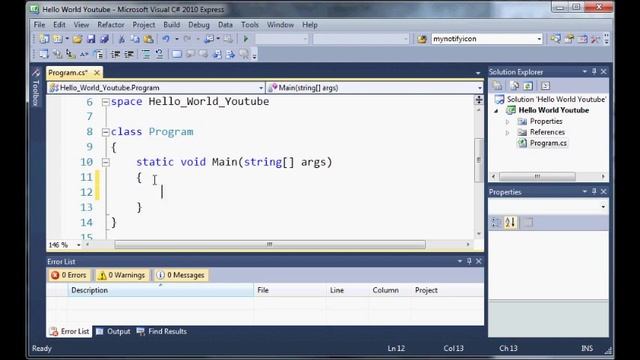Screen dimensions: 640x360
Task: Pin the Error List panel
Action: pos(469,261)
